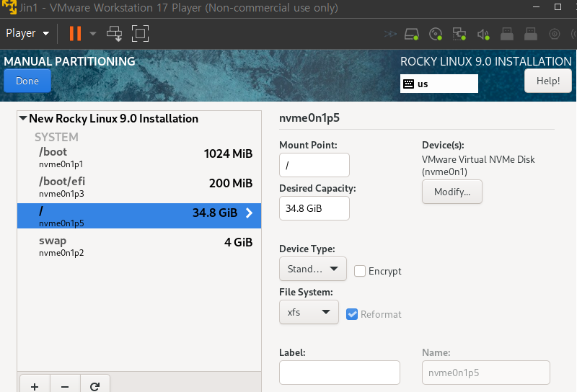Collapse the New Rocky Linux 9.0 Installation tree
This screenshot has width=577, height=392.
pyautogui.click(x=23, y=118)
